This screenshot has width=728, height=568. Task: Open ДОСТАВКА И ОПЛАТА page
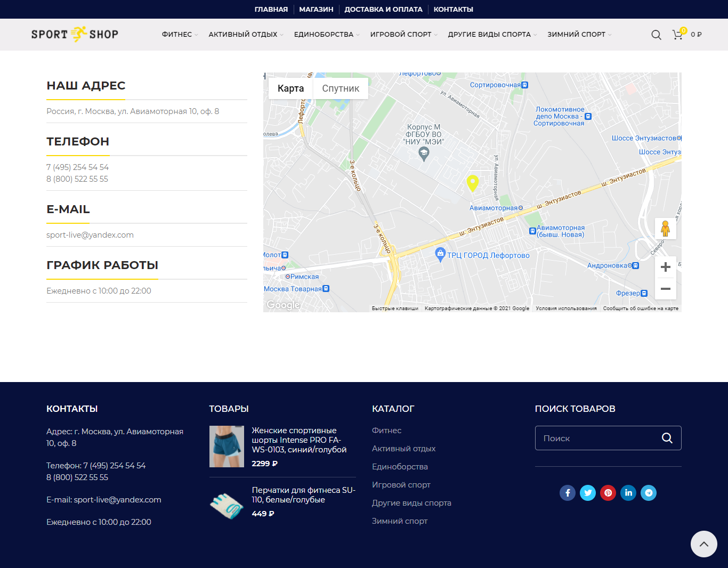[x=383, y=9]
